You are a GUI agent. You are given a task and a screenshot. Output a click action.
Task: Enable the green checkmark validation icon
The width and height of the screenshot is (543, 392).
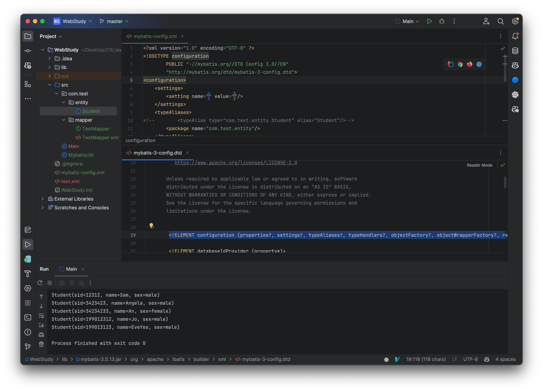(x=502, y=48)
